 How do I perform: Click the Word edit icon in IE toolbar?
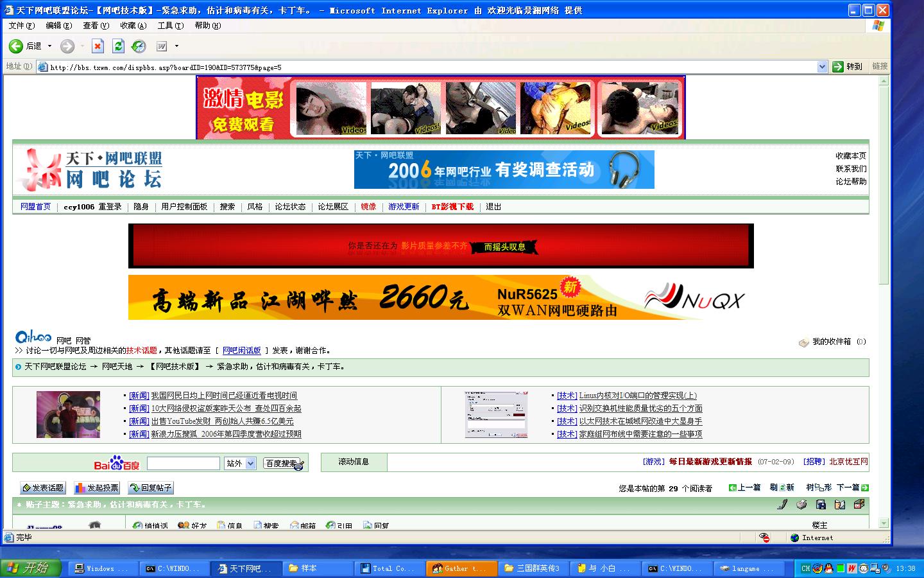(161, 46)
